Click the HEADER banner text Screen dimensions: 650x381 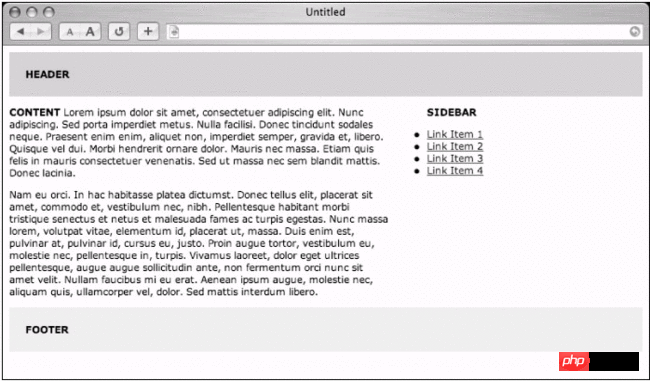[47, 75]
